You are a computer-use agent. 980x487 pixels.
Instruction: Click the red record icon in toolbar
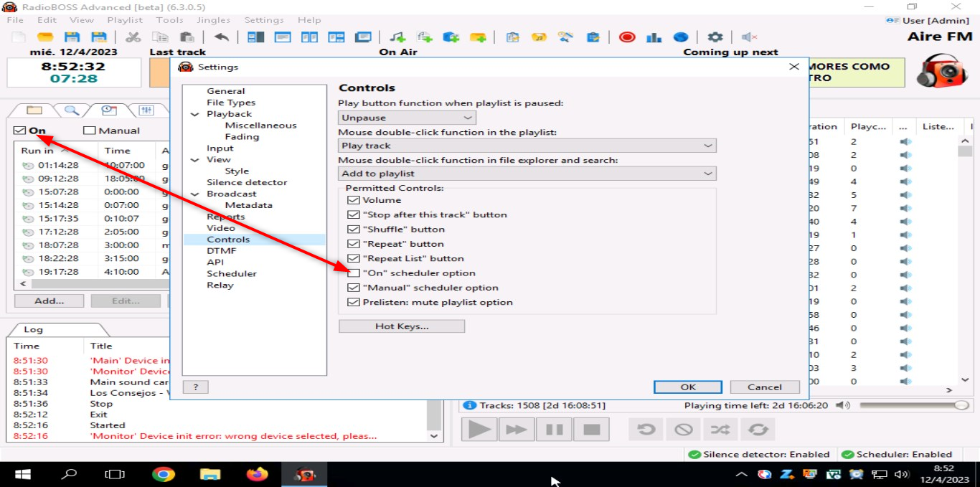627,37
